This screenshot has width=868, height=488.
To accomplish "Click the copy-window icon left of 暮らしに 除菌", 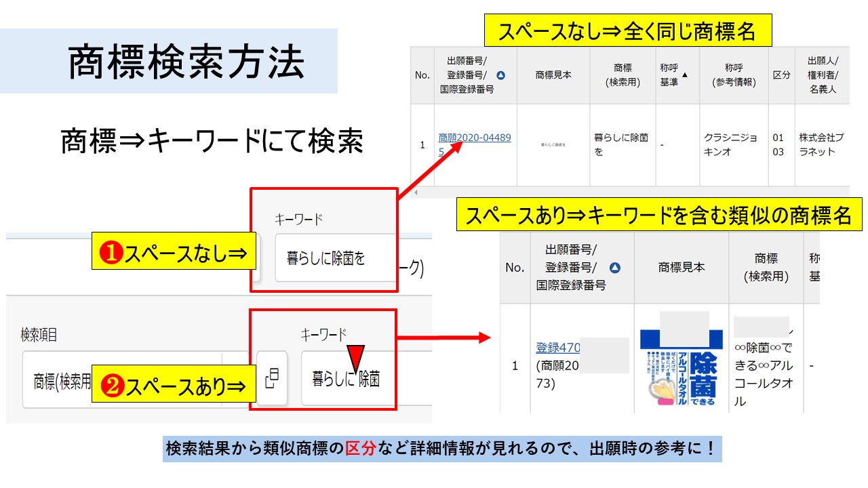I will (272, 378).
